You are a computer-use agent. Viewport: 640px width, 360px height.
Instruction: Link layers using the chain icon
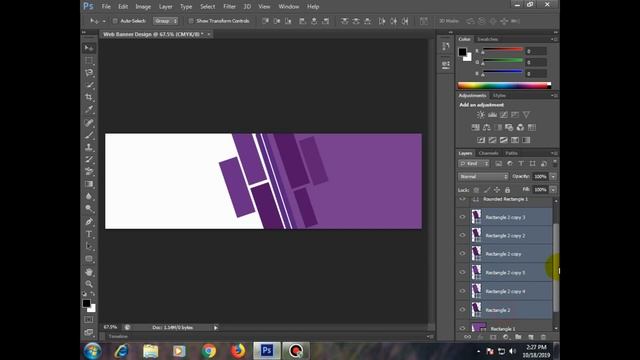coord(468,337)
